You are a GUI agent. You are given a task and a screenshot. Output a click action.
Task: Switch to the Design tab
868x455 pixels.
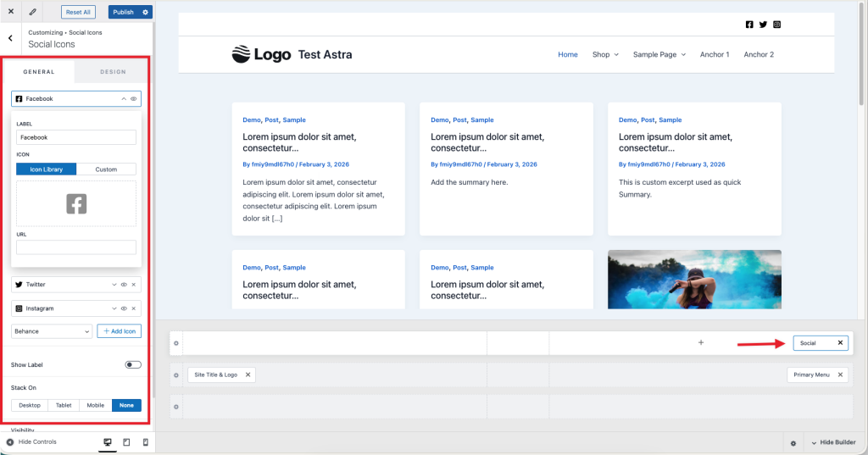113,72
